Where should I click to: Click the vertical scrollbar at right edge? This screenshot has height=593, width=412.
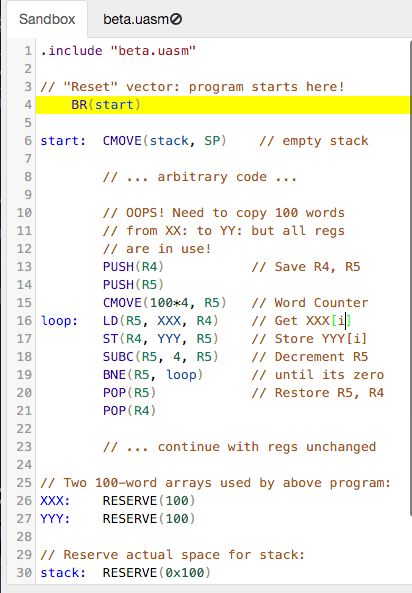coord(410,276)
